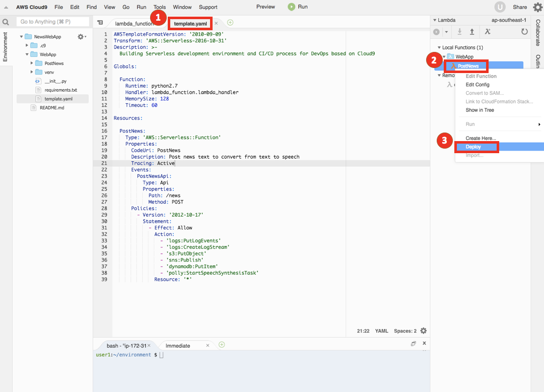Close the Immediate tab
The width and height of the screenshot is (544, 392).
click(208, 346)
